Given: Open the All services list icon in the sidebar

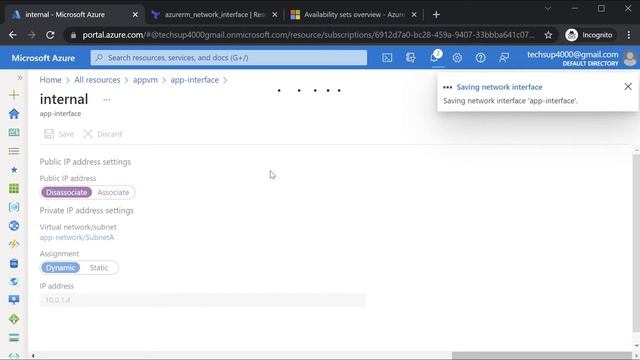Looking at the screenshot, I should 14,151.
